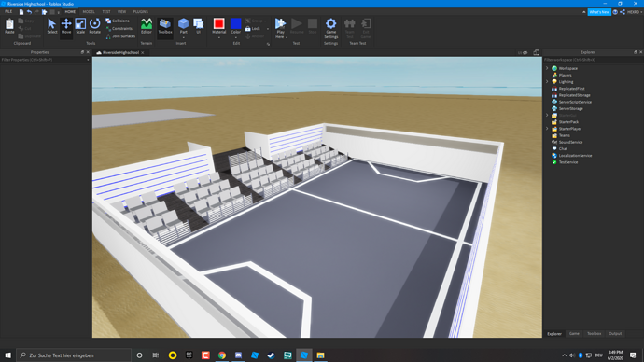Screen dimensions: 644x362
Task: Select Teams in Explorer
Action: click(x=564, y=135)
